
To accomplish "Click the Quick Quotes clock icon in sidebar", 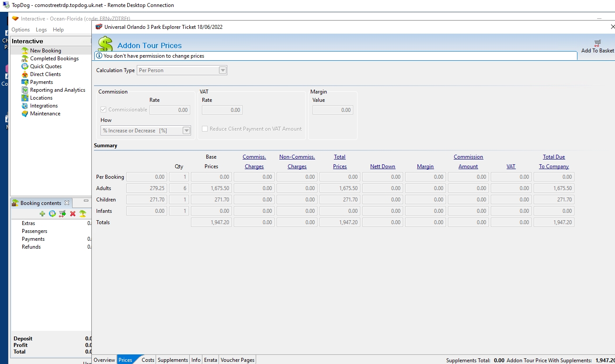I will (x=25, y=66).
